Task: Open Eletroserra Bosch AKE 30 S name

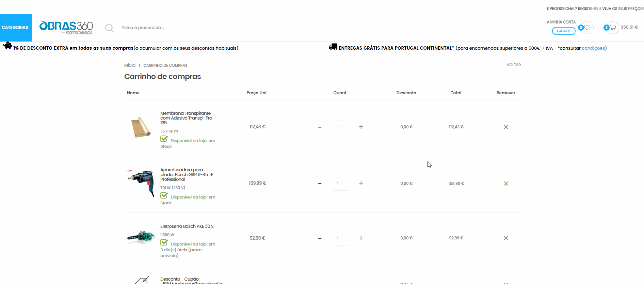Action: coord(187,226)
